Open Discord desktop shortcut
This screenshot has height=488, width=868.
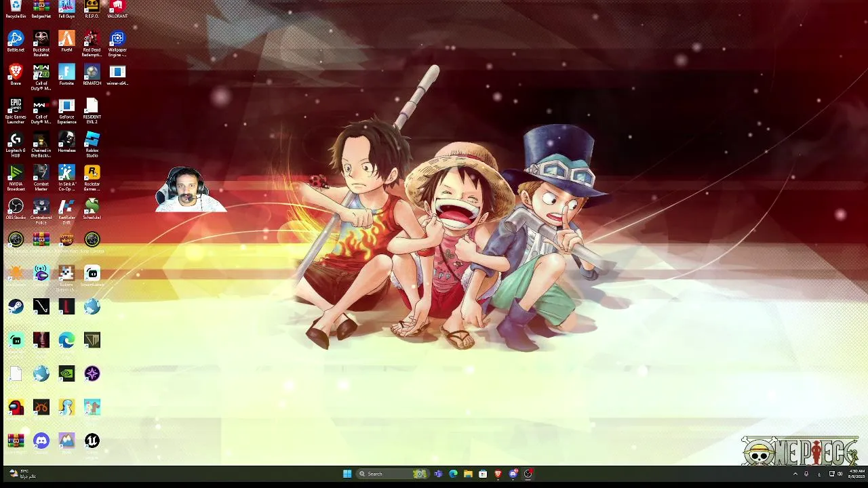pyautogui.click(x=41, y=441)
